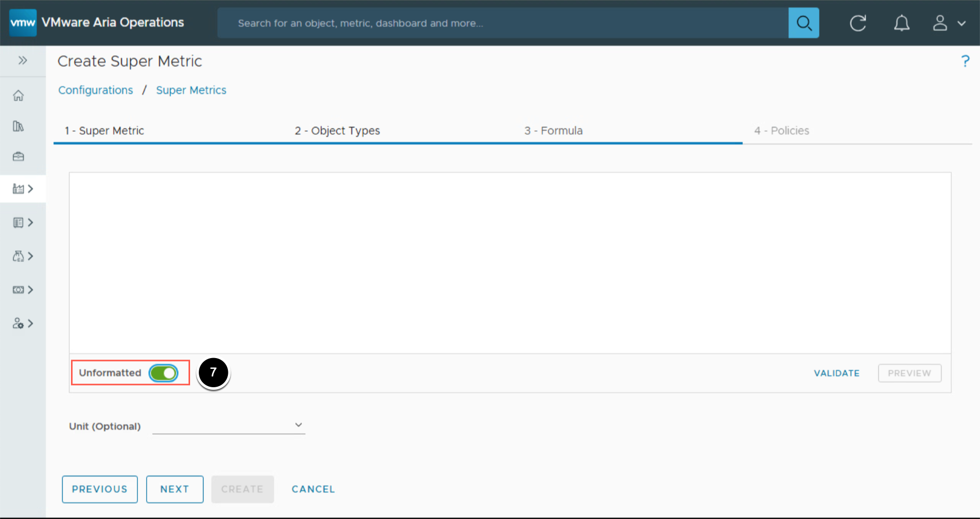Click the briefcase icon in sidebar
980x519 pixels.
[18, 156]
